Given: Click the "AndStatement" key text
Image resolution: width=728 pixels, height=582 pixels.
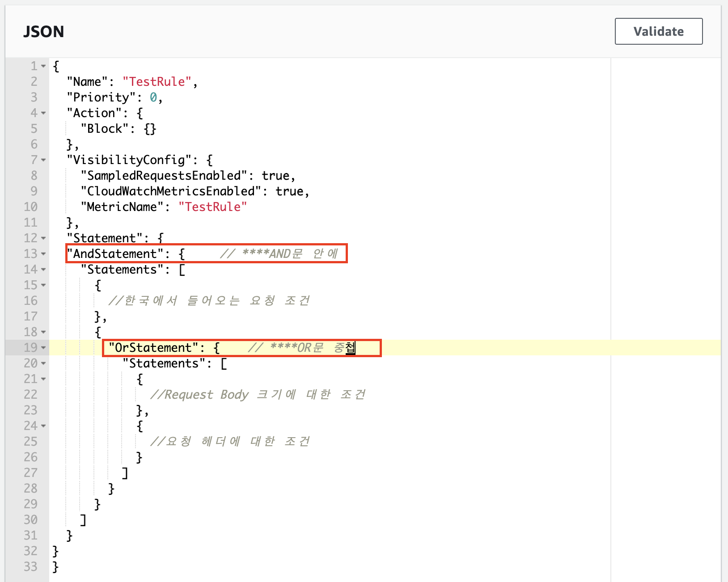Looking at the screenshot, I should 115,254.
